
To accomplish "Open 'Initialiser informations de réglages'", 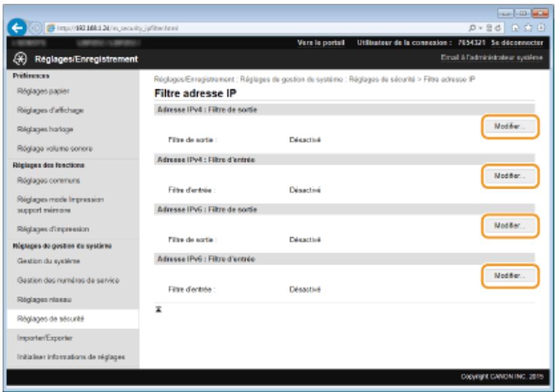I will (x=71, y=357).
